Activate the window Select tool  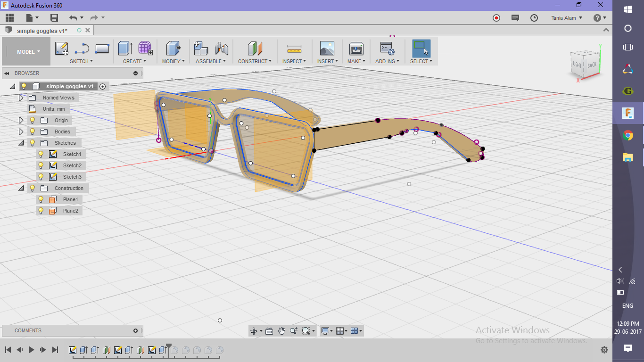421,48
